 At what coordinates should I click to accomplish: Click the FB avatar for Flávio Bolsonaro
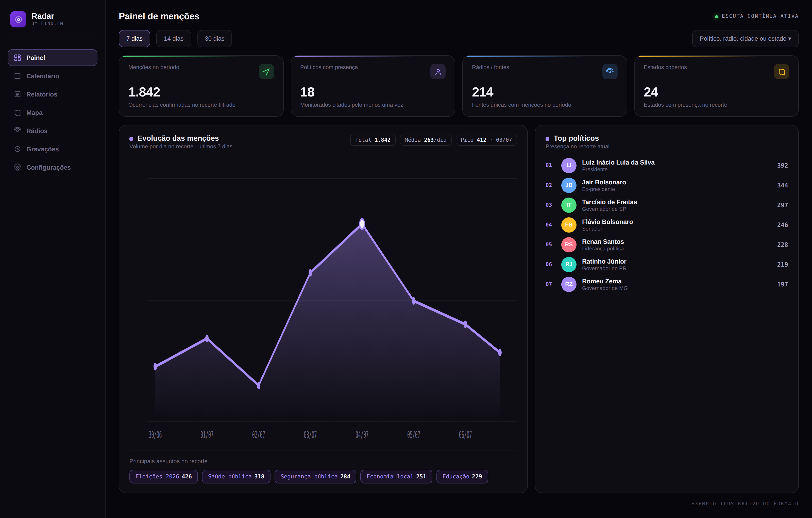pyautogui.click(x=569, y=225)
